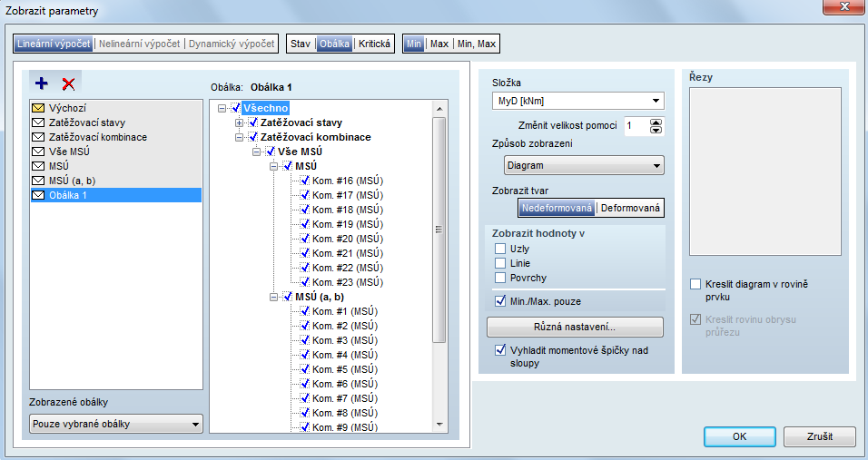Close the Zobrazit parametry dialog

click(843, 6)
